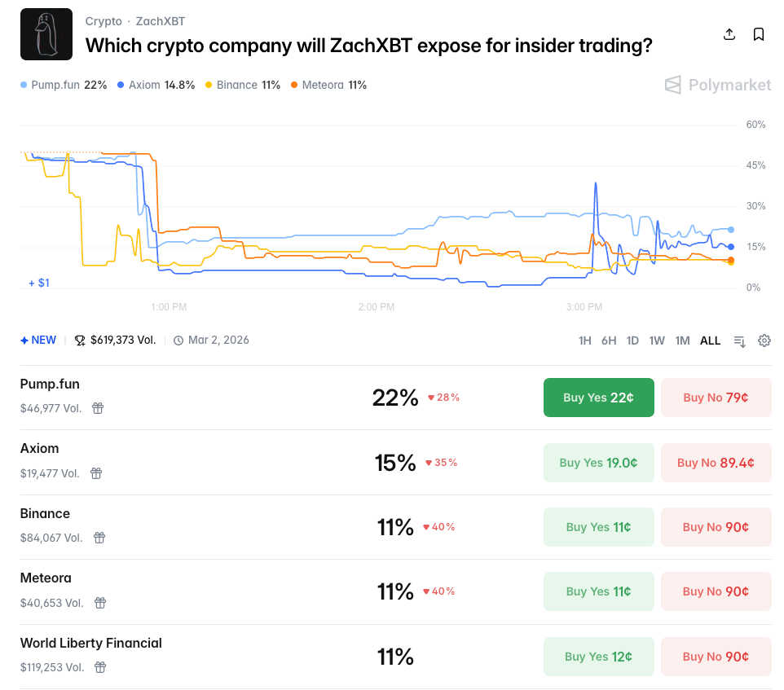Click the gift icon beside Axiom volume

(x=95, y=472)
